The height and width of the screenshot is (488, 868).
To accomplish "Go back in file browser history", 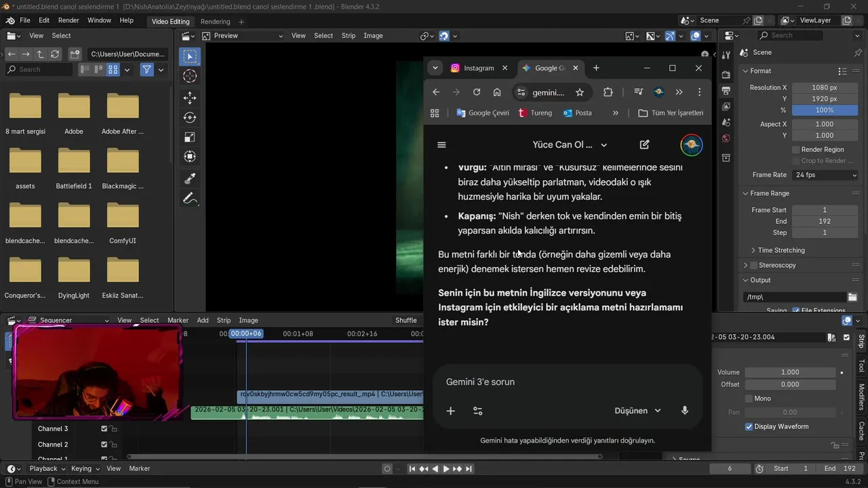I will click(12, 54).
